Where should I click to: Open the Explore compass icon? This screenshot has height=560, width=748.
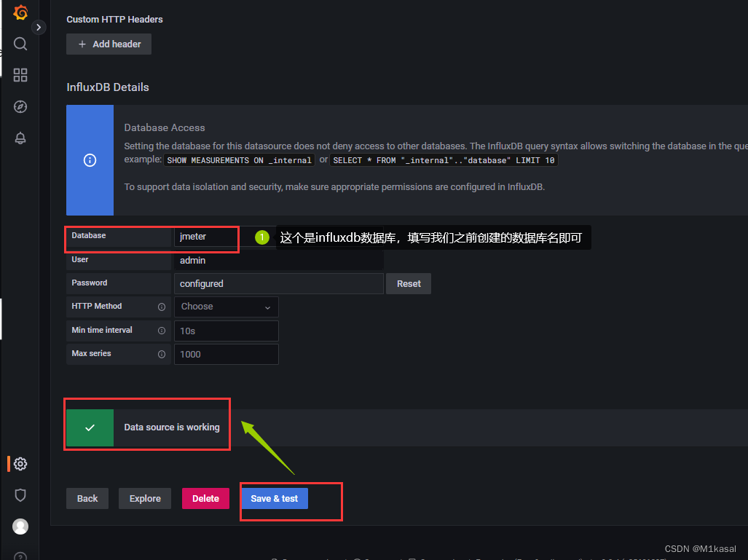pos(20,106)
